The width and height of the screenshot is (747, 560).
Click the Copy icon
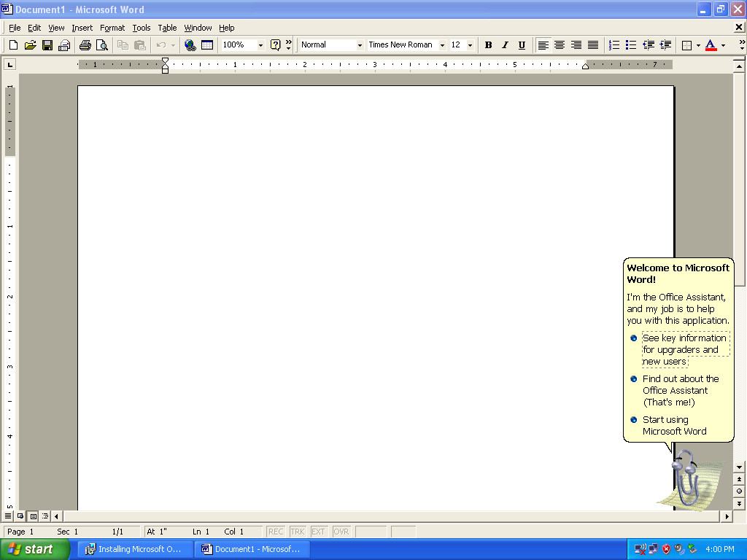point(123,44)
